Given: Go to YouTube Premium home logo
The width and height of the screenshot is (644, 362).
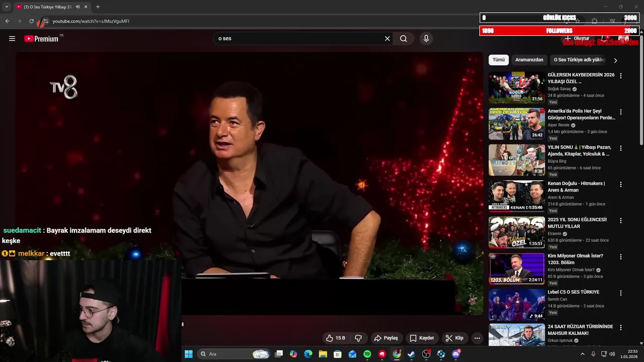Looking at the screenshot, I should pos(41,39).
